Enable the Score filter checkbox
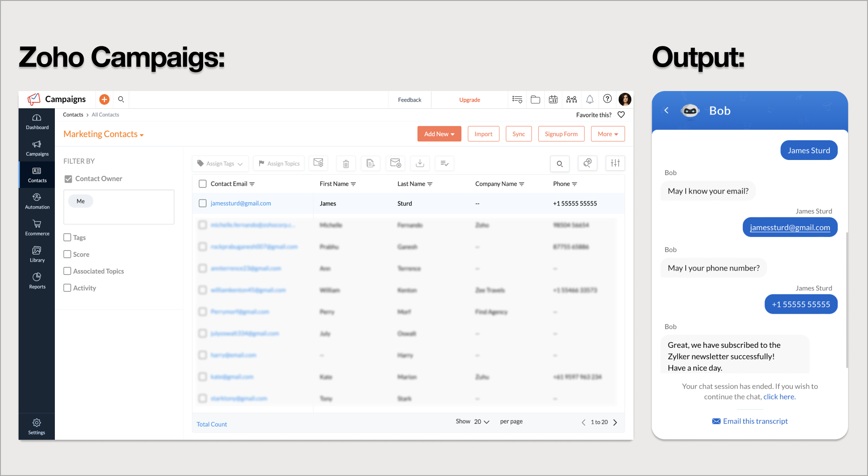868x476 pixels. click(67, 254)
